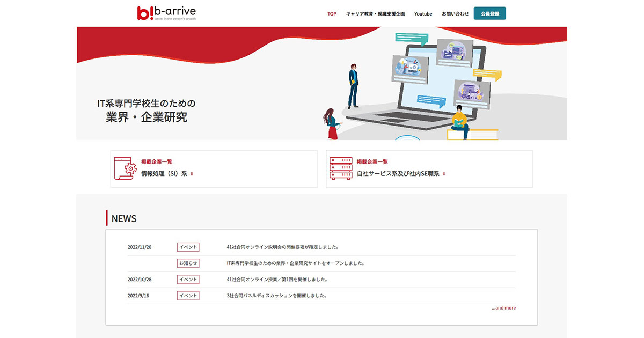Select the 情報処理（SI）系 company list card
The image size is (644, 338).
(214, 168)
